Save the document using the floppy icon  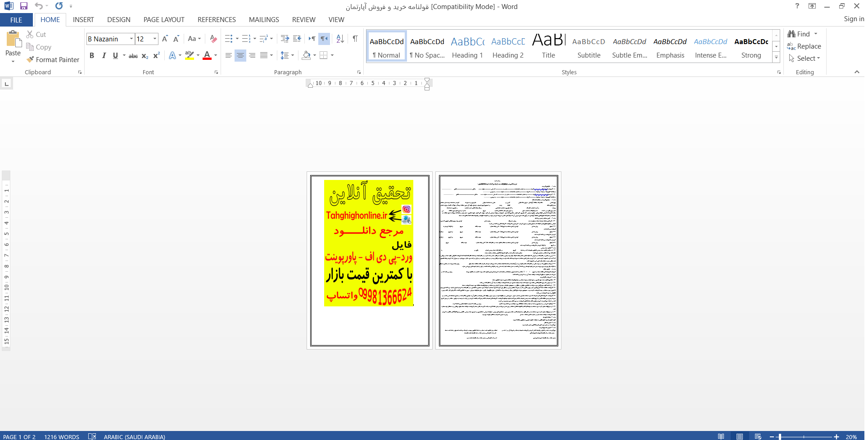point(24,6)
